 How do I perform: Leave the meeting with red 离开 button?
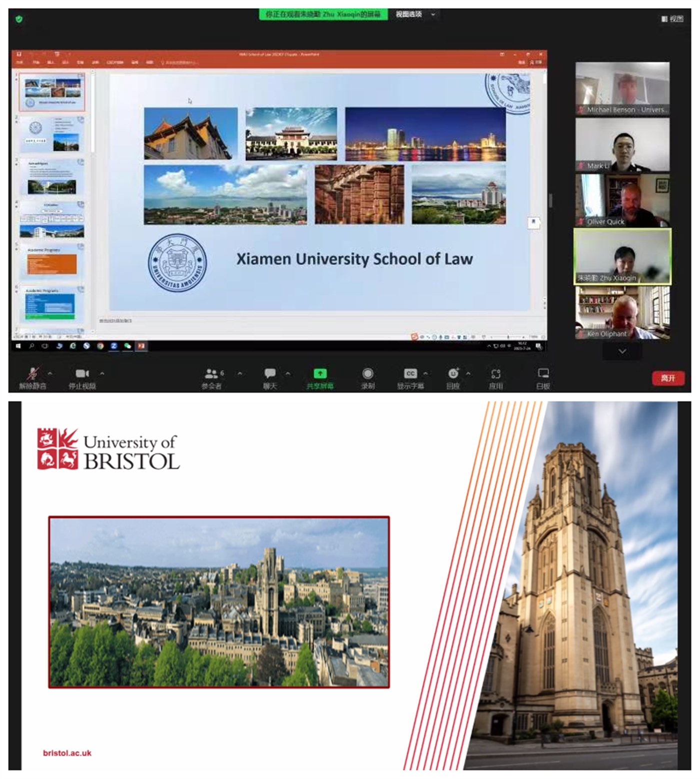point(668,378)
